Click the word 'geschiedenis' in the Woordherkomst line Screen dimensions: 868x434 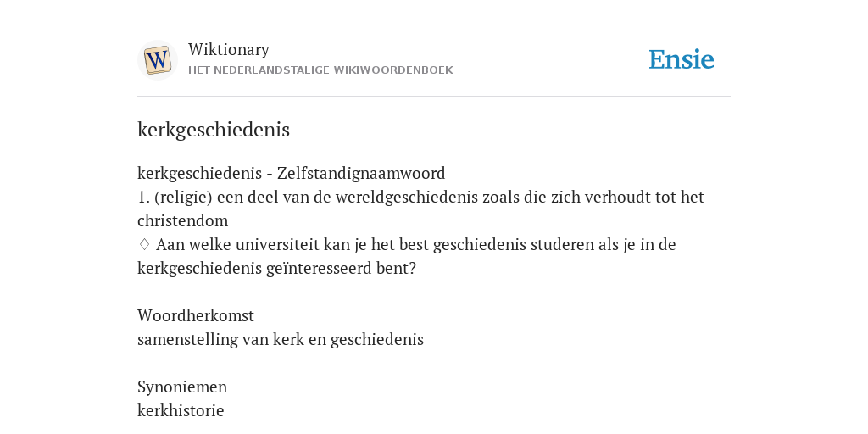tap(377, 339)
